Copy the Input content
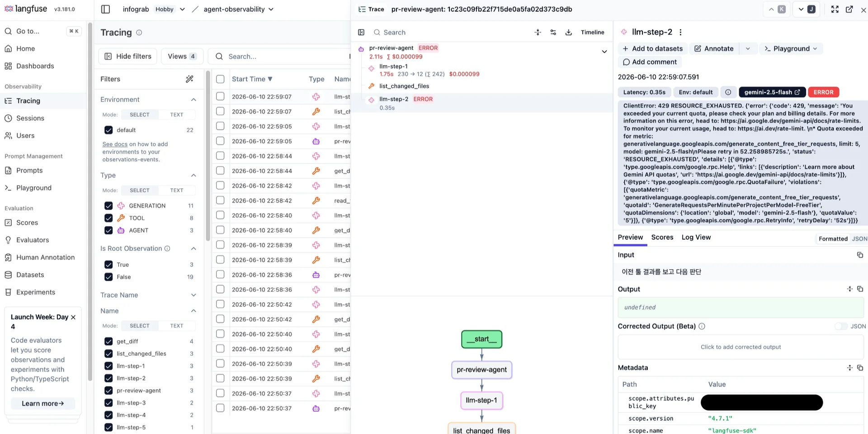Image resolution: width=868 pixels, height=434 pixels. coord(860,255)
